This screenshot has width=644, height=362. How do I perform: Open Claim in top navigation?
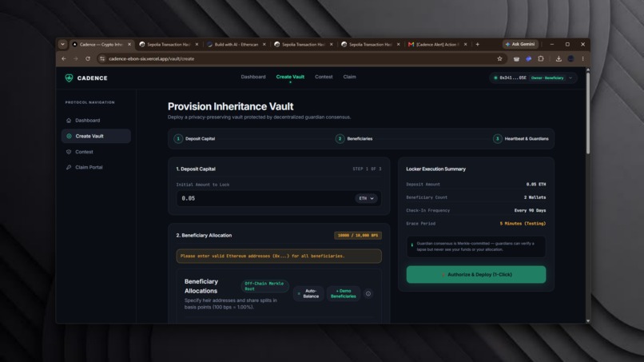coord(349,77)
